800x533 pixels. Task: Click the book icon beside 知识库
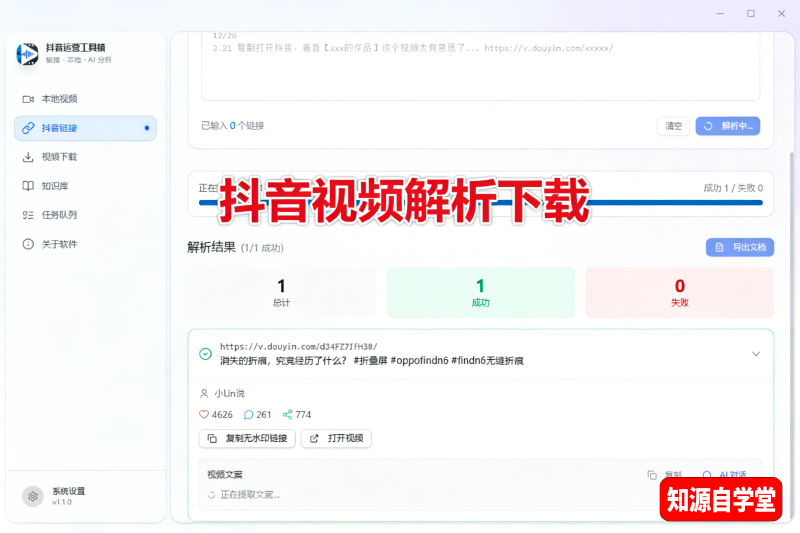(x=28, y=186)
